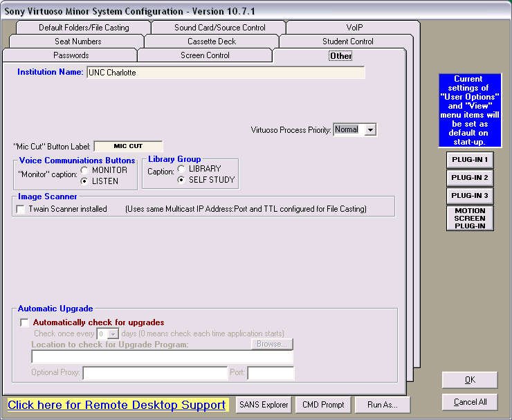Screen dimensions: 512x420
Task: Click the Remote Desktop Support link
Action: pos(116,405)
